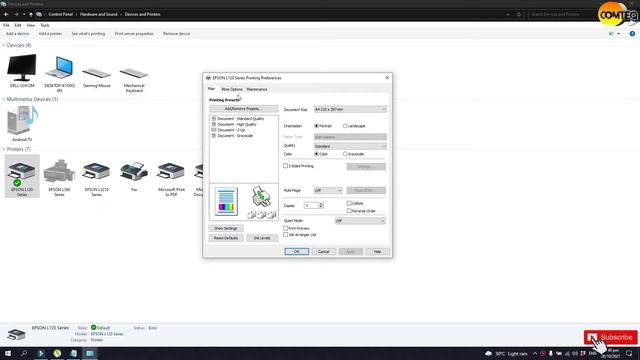Click the printer illustration in preview pane
This screenshot has width=640, height=360.
262,196
